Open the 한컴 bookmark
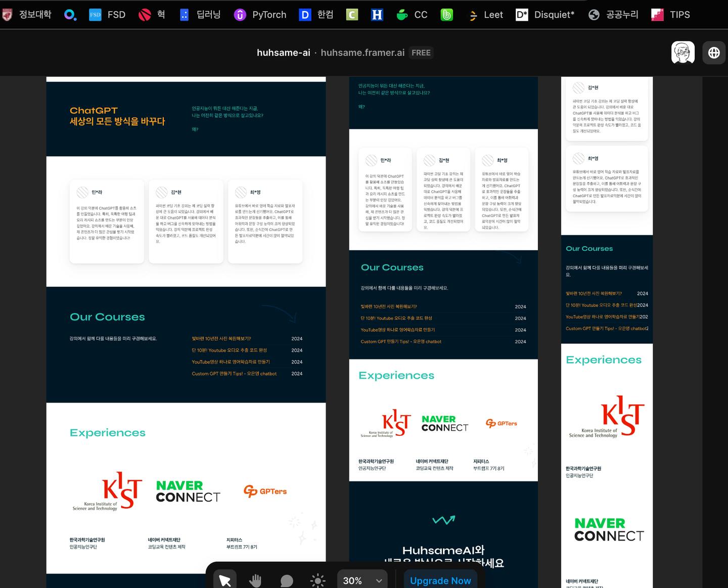This screenshot has height=588, width=728. [x=316, y=15]
